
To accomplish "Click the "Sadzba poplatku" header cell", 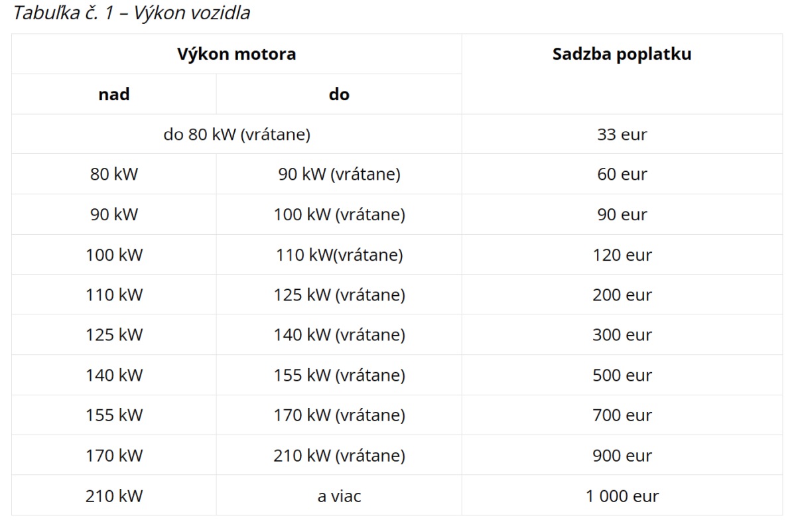I will pos(622,54).
